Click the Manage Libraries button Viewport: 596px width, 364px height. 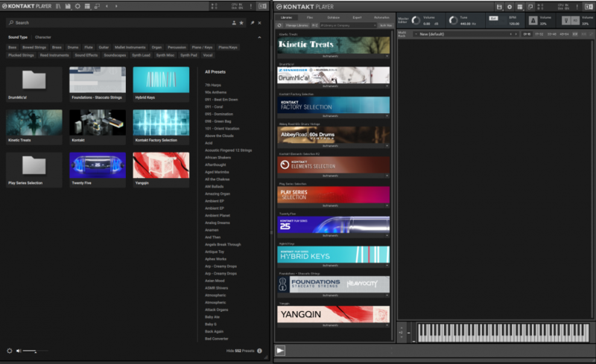[298, 25]
